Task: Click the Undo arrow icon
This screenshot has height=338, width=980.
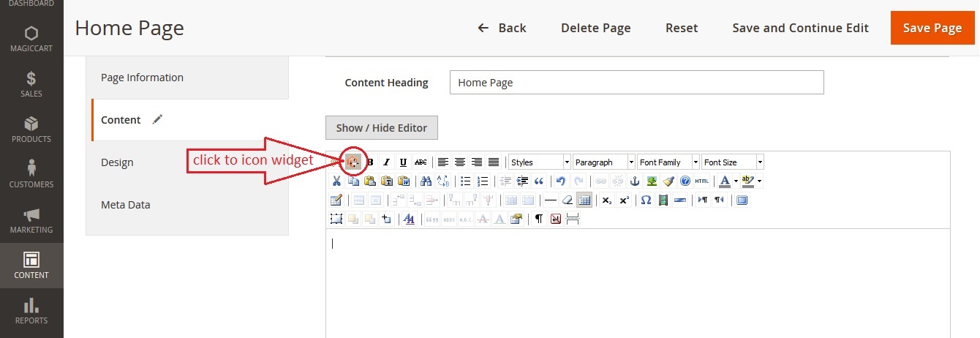Action: [x=561, y=181]
